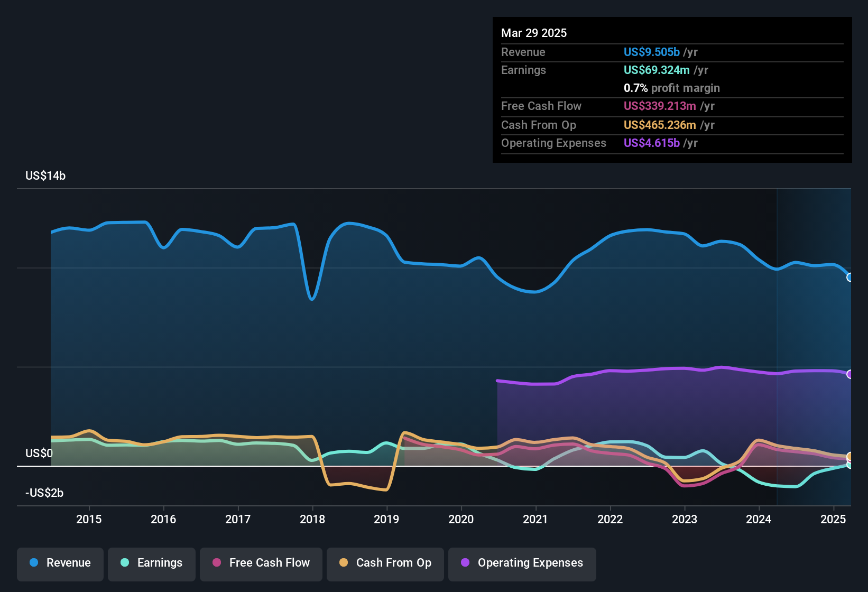Click the Cash From Op label in tooltip

539,125
